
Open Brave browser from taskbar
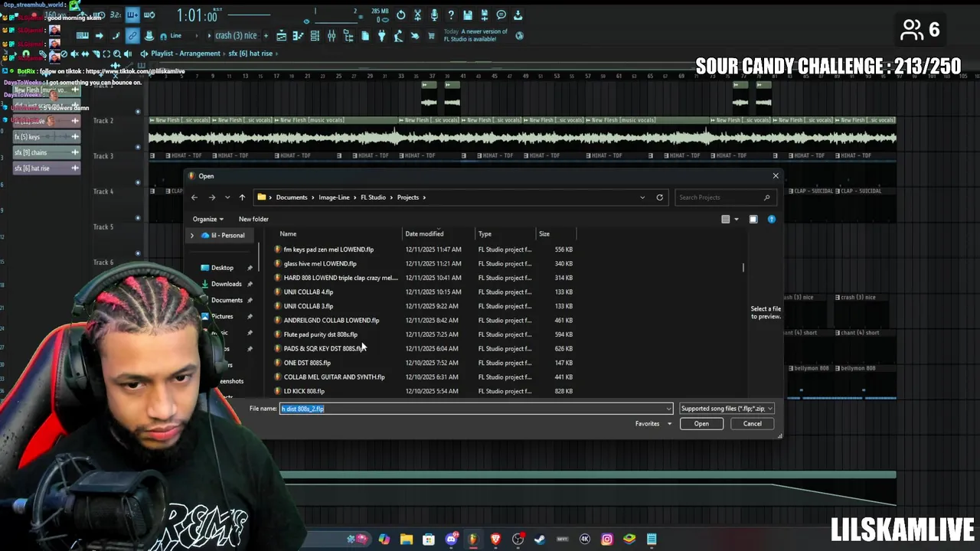(495, 539)
